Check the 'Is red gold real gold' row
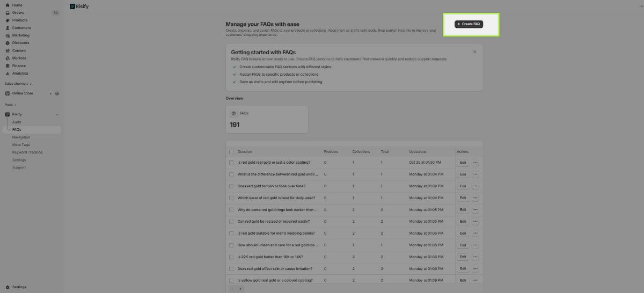The width and height of the screenshot is (644, 293). coord(232,163)
